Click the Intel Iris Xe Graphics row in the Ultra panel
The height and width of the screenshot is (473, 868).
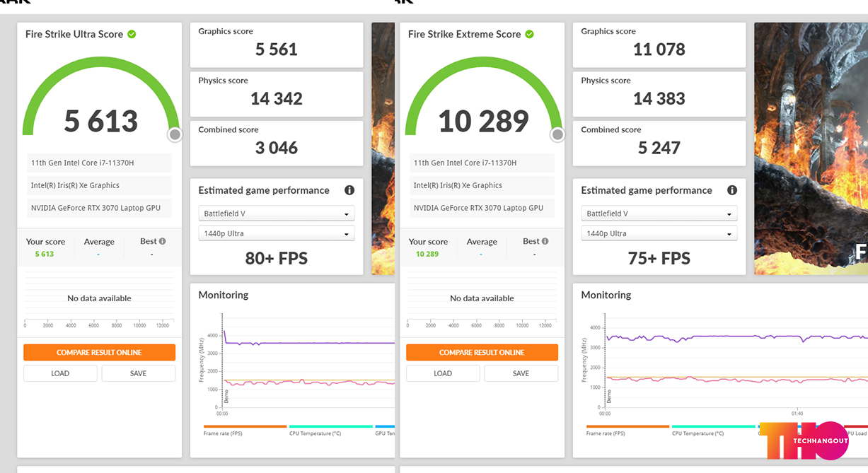pos(99,185)
